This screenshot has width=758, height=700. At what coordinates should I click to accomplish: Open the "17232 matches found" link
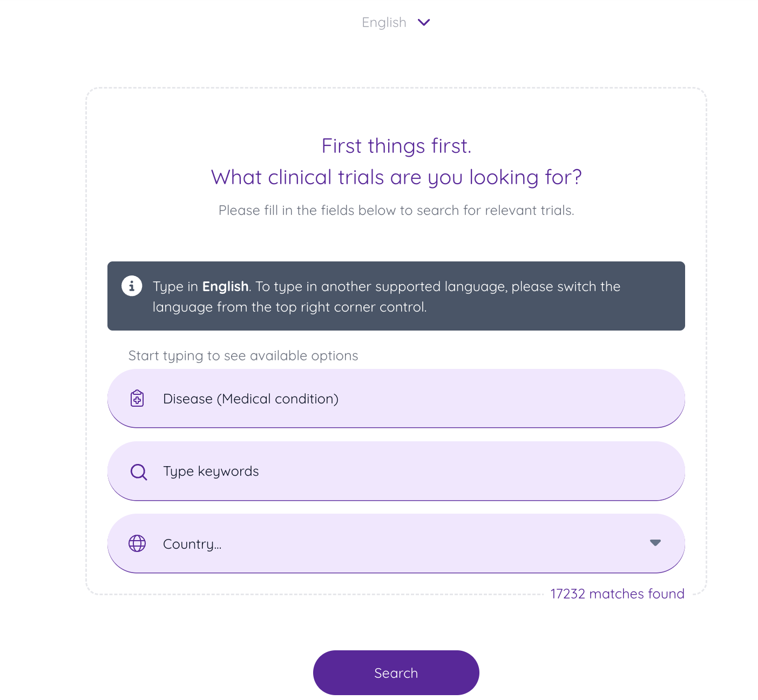coord(617,593)
